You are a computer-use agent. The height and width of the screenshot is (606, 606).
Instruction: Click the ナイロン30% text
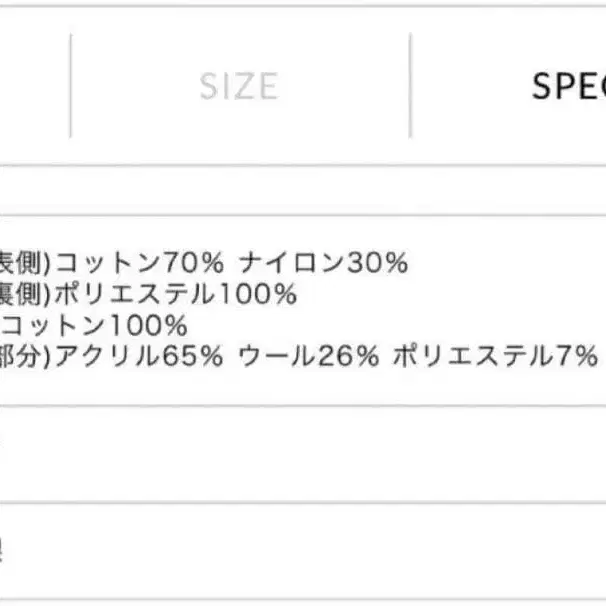(x=324, y=263)
